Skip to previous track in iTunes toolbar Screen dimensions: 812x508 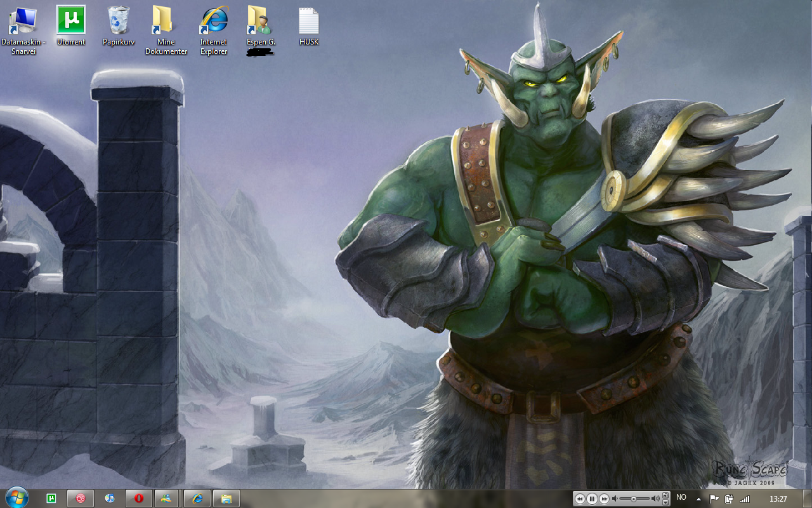point(580,498)
